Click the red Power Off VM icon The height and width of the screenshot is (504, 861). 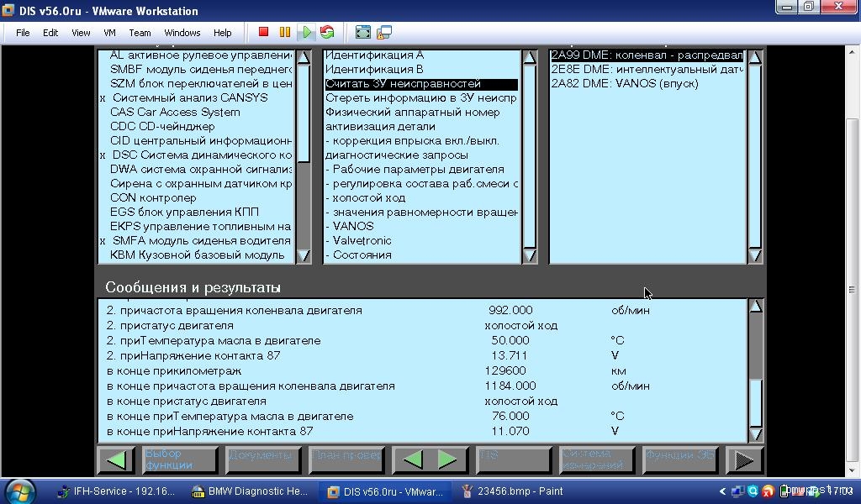click(263, 32)
